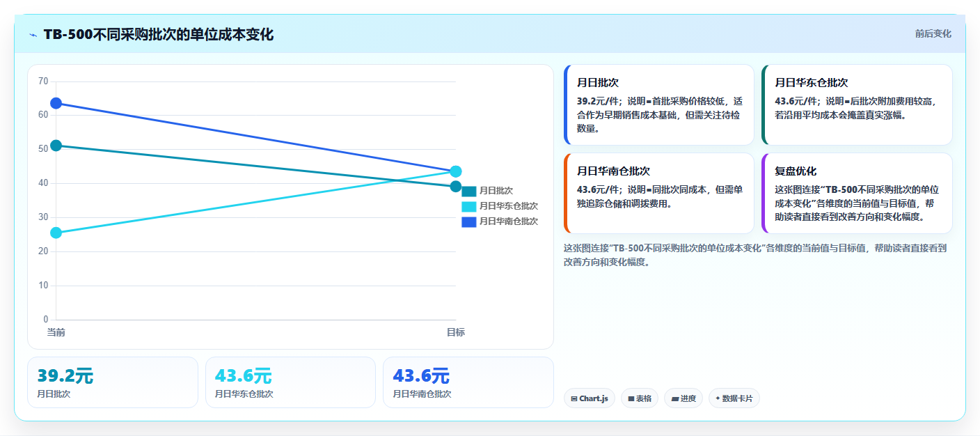Click the 目标 x-axis label
The image size is (980, 436).
(x=456, y=332)
